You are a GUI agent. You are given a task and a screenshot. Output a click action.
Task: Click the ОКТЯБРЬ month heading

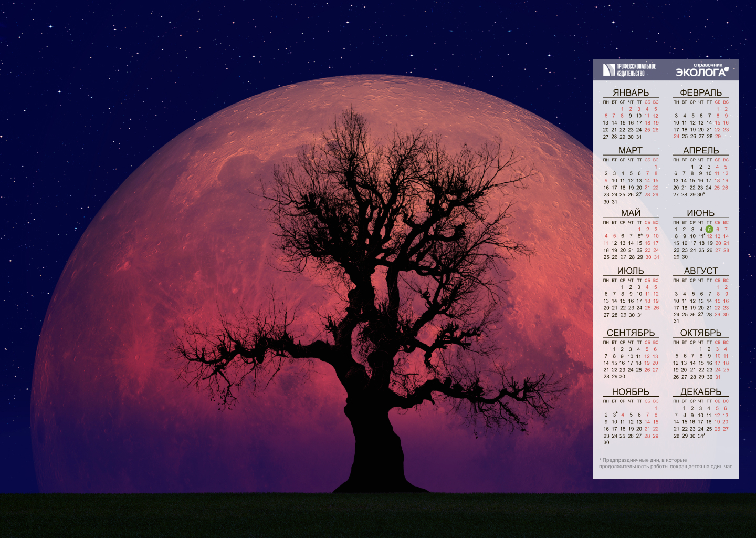pyautogui.click(x=701, y=333)
